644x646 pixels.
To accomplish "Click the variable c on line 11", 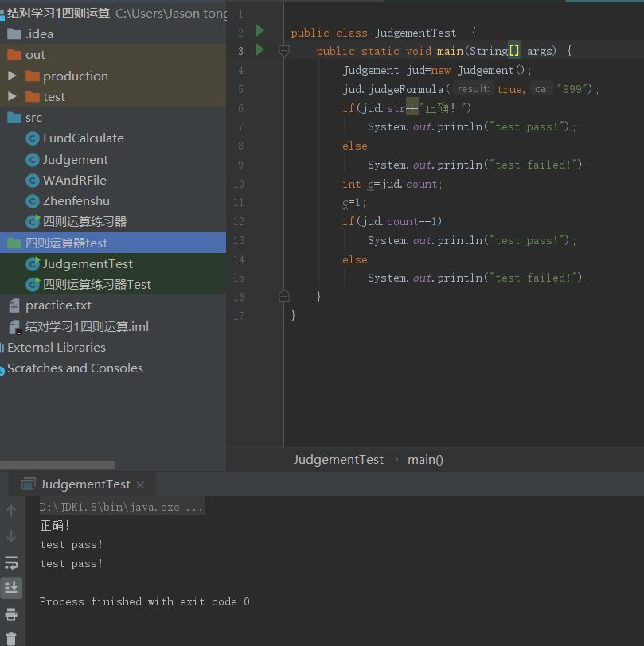I will pos(345,203).
